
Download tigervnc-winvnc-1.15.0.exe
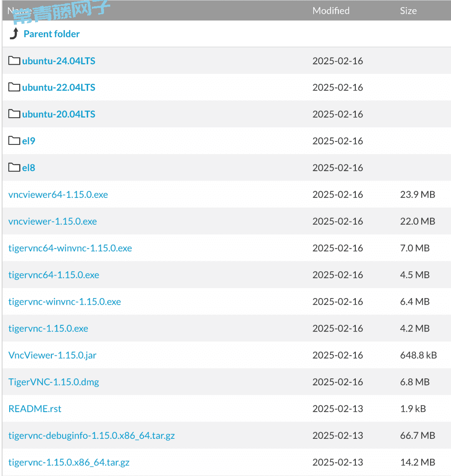[65, 301]
